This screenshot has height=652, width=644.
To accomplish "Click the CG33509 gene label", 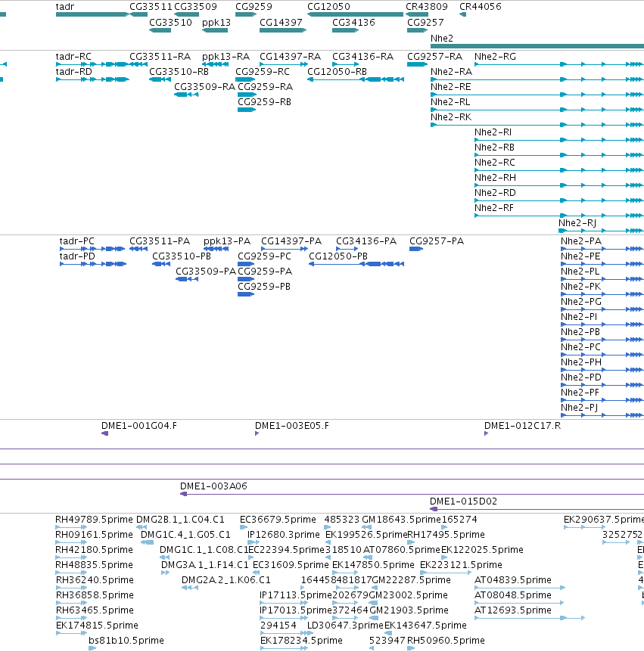I will coord(195,7).
